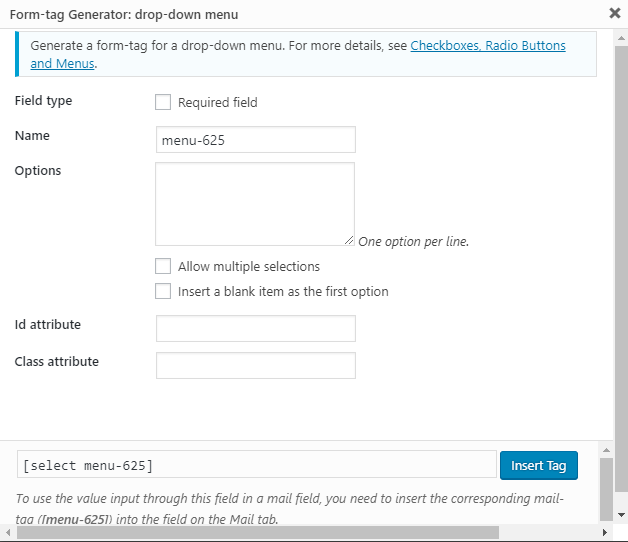The width and height of the screenshot is (628, 542).
Task: Click the Class attribute input box
Action: coord(256,366)
